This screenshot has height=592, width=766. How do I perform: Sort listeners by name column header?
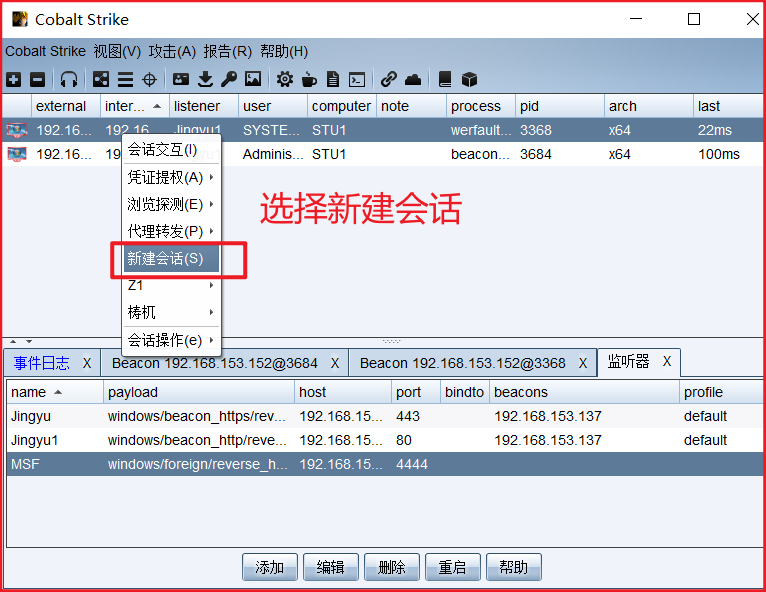pyautogui.click(x=55, y=392)
